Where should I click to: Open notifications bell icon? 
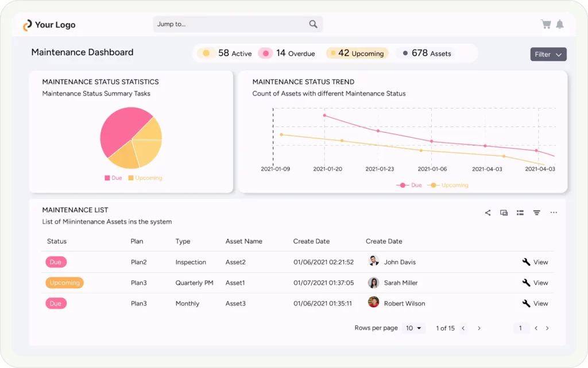559,24
